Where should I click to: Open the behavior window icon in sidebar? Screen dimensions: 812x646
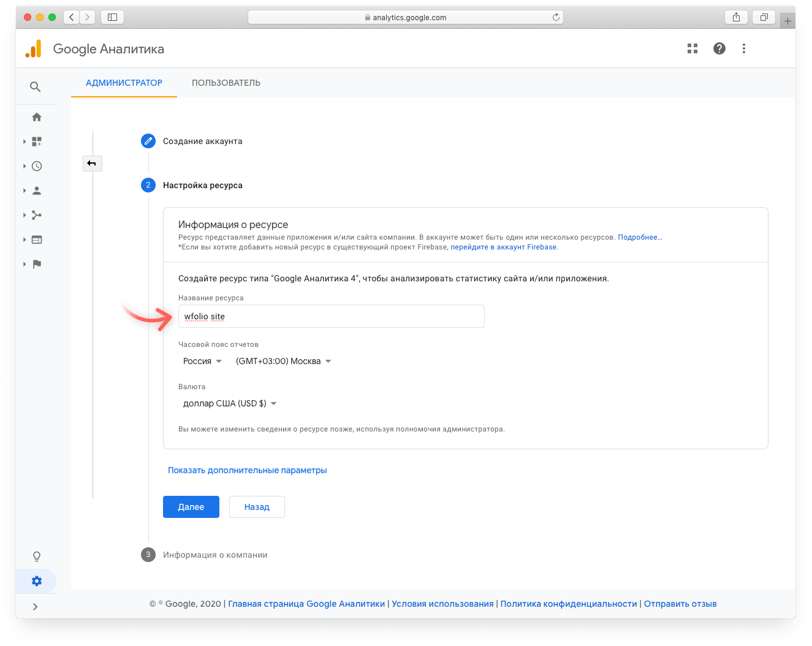pyautogui.click(x=37, y=240)
